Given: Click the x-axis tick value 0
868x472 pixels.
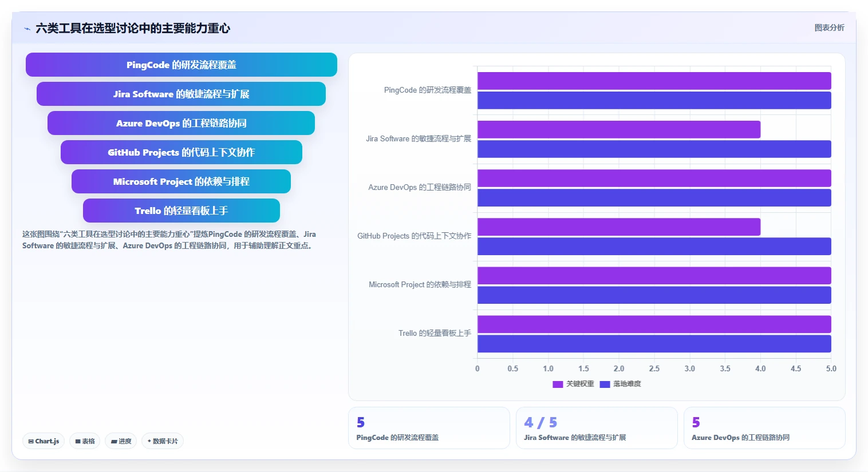Looking at the screenshot, I should tap(478, 369).
